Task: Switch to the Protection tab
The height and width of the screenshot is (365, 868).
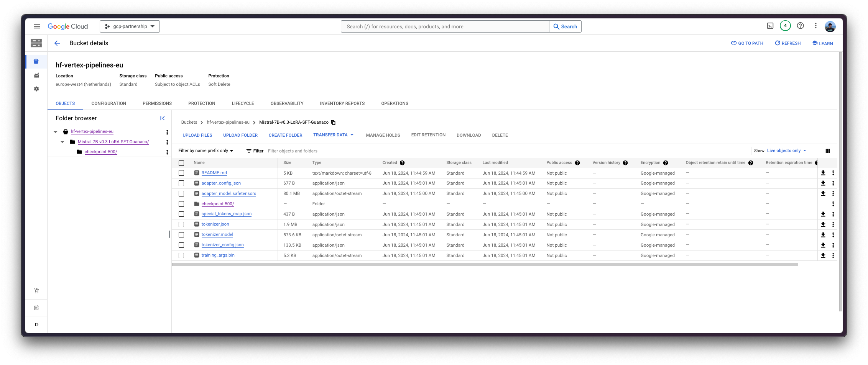Action: click(x=202, y=103)
